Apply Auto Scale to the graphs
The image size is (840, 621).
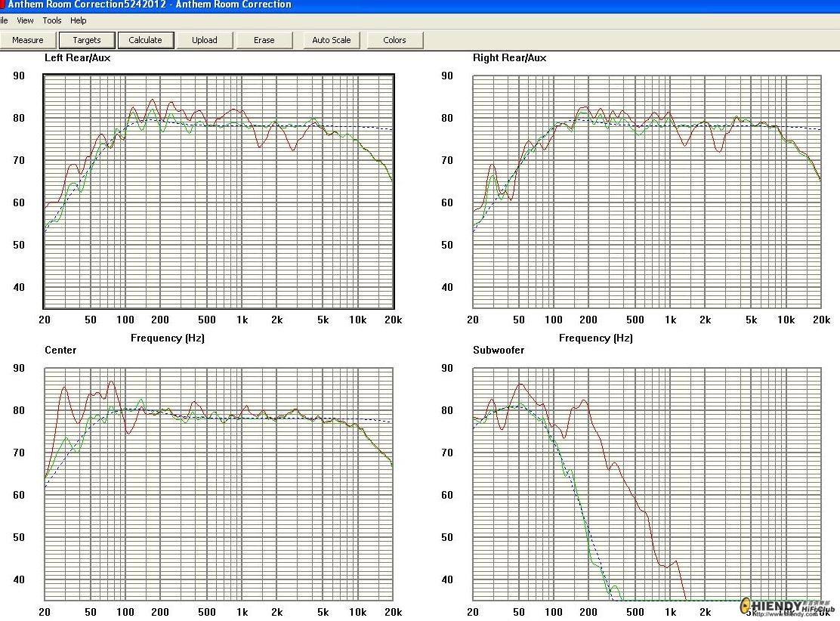coord(332,40)
